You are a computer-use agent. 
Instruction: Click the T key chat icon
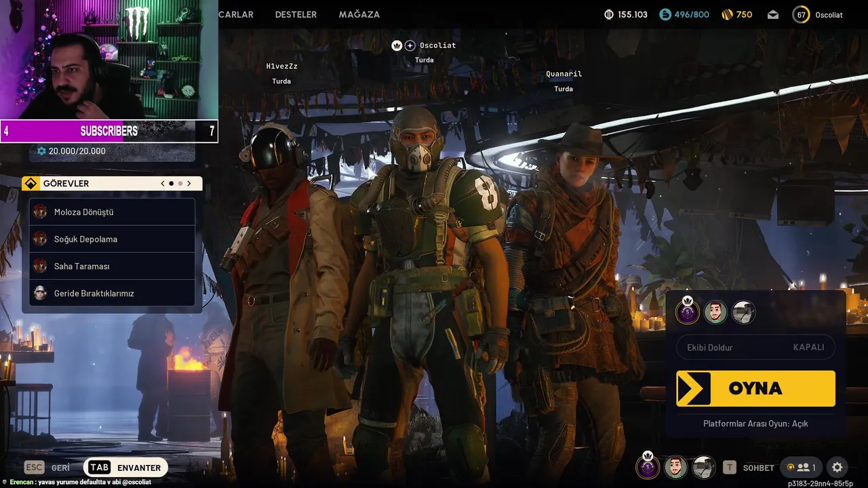coord(730,467)
